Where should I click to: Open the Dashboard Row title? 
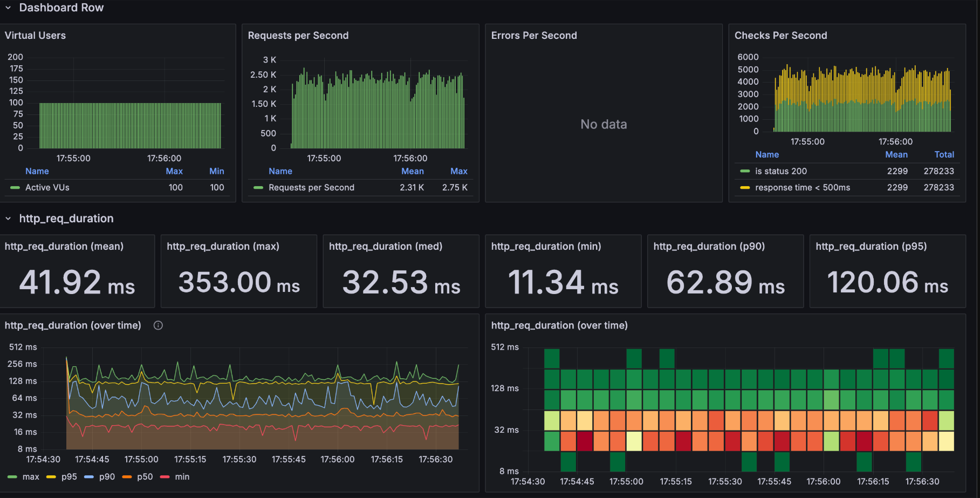(61, 8)
